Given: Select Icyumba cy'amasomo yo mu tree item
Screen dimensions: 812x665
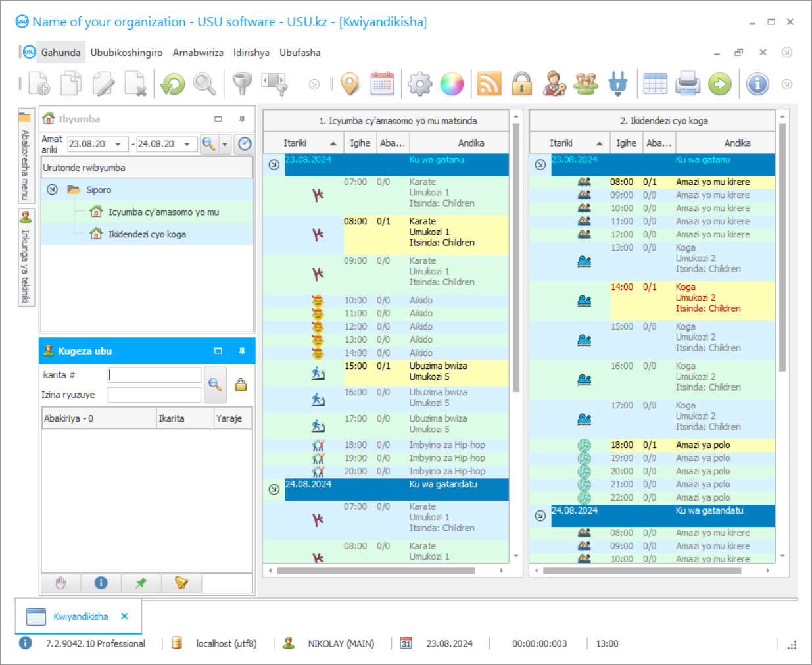Looking at the screenshot, I should (x=164, y=212).
